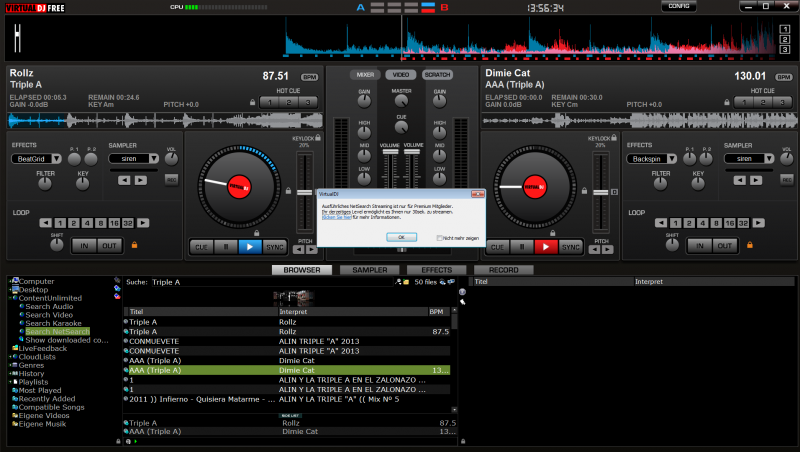This screenshot has width=800, height=452.
Task: Trigger right deck hot cue 3
Action: click(x=782, y=102)
